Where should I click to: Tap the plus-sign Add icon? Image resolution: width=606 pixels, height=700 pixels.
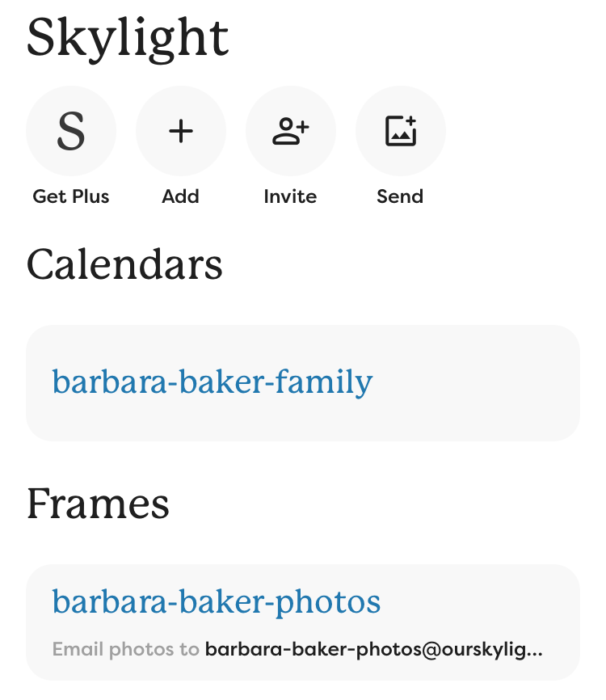180,131
